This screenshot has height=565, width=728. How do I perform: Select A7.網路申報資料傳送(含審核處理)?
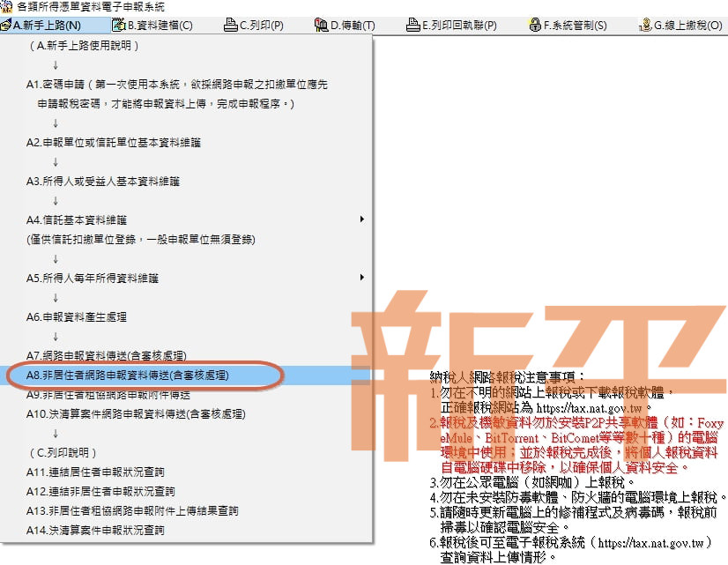[106, 355]
